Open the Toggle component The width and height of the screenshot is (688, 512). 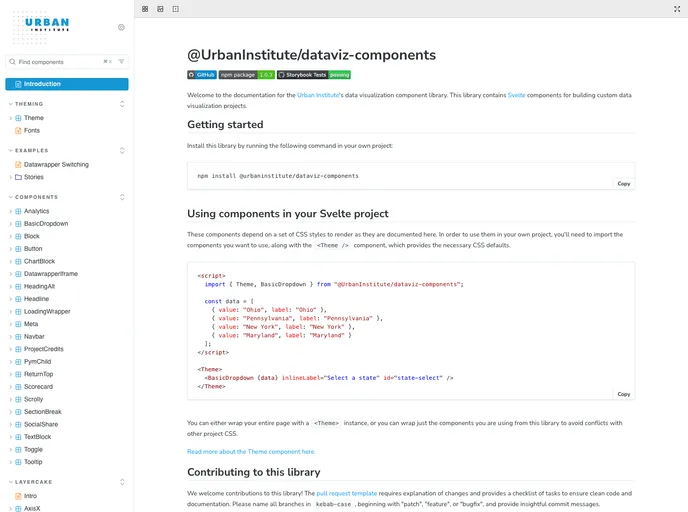pos(33,450)
